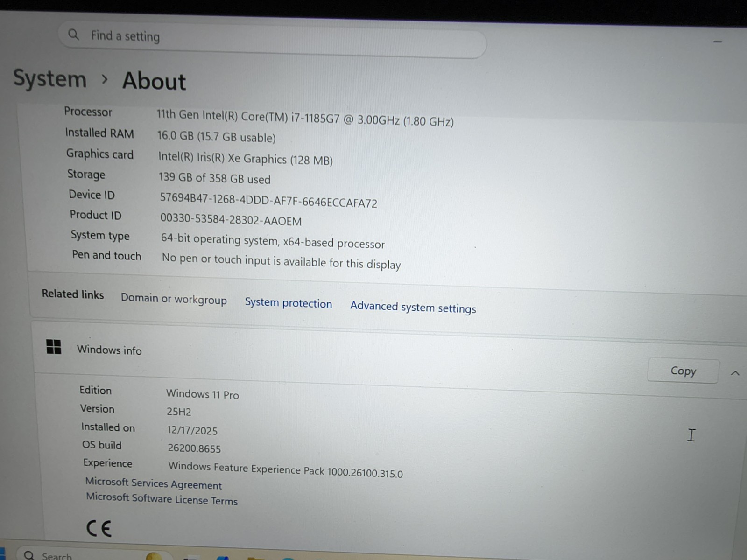Copy the Windows info details

pos(683,371)
